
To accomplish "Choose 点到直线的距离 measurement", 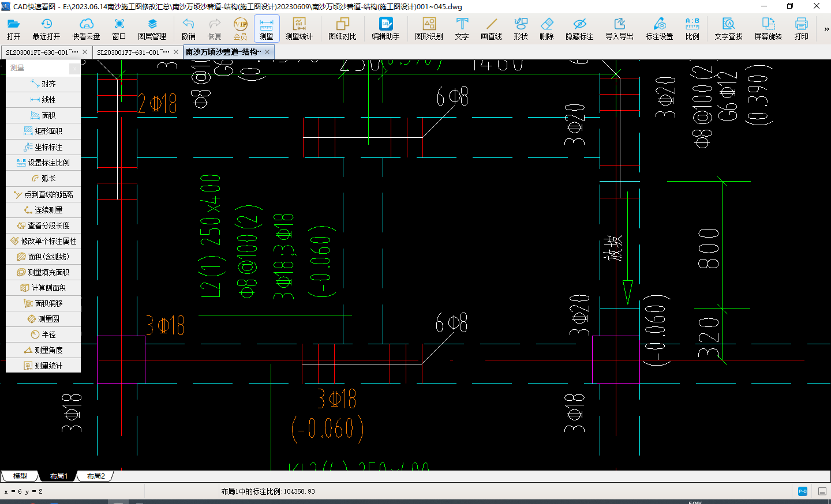I will click(x=43, y=194).
